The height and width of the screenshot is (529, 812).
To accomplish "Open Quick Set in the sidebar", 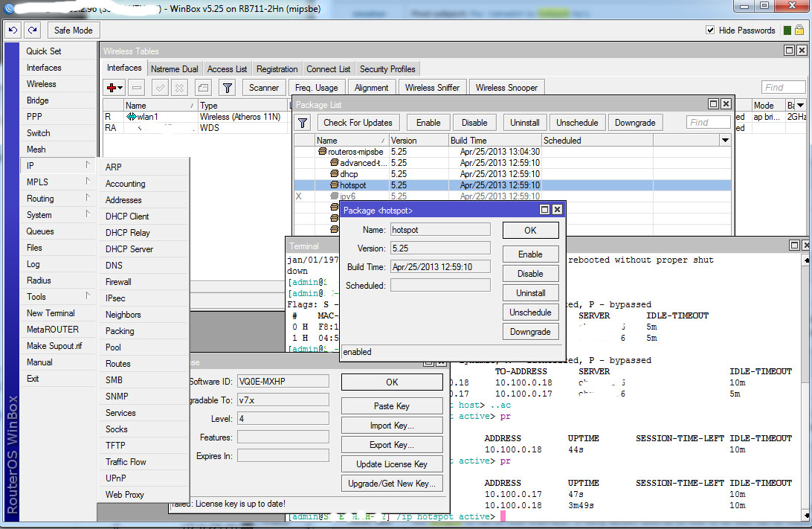I will [x=44, y=51].
